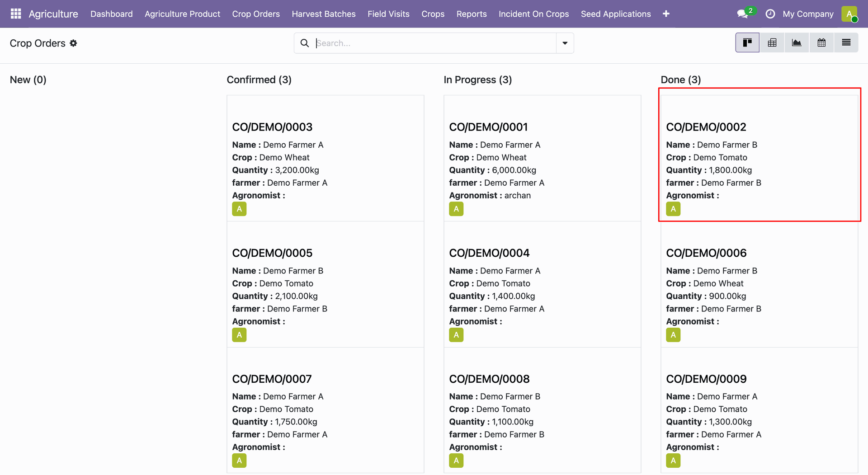Click the Done (3) column header

click(x=681, y=80)
